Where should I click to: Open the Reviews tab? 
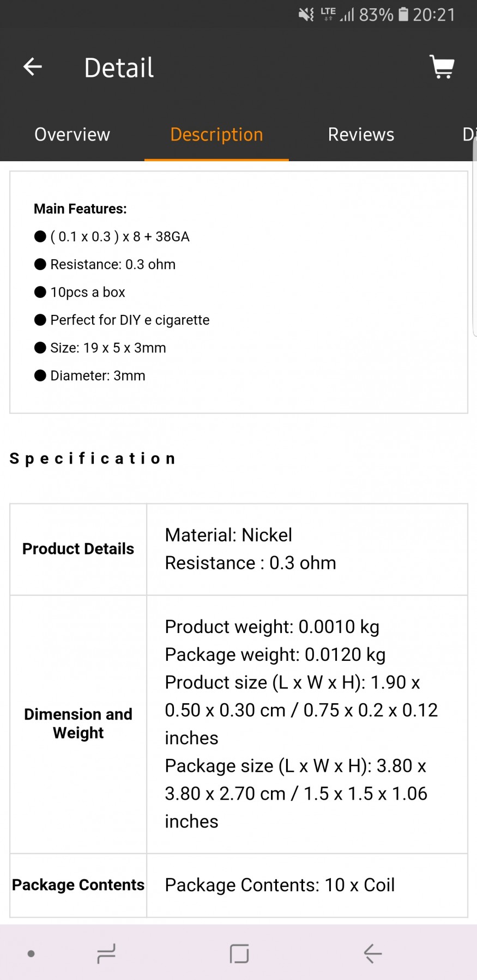(361, 135)
